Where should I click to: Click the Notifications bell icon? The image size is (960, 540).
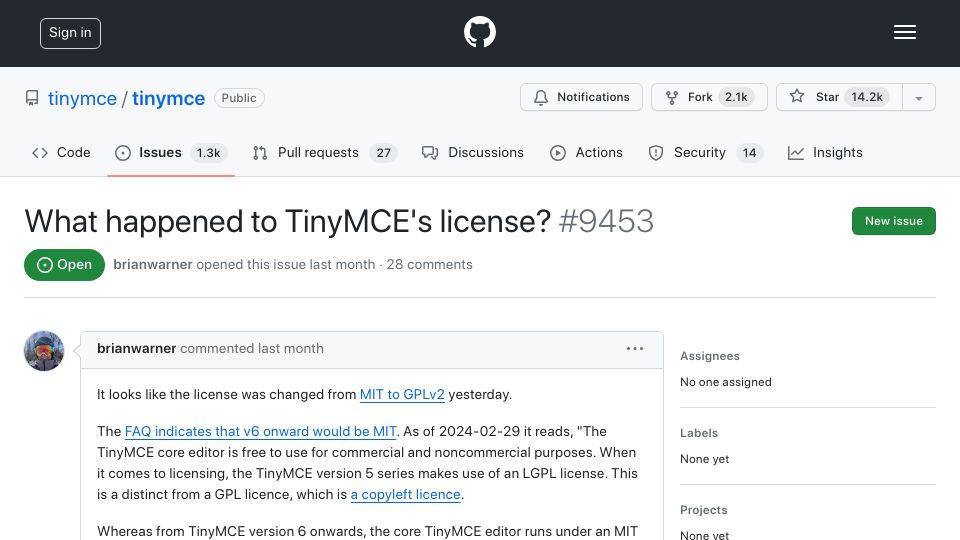coord(541,97)
